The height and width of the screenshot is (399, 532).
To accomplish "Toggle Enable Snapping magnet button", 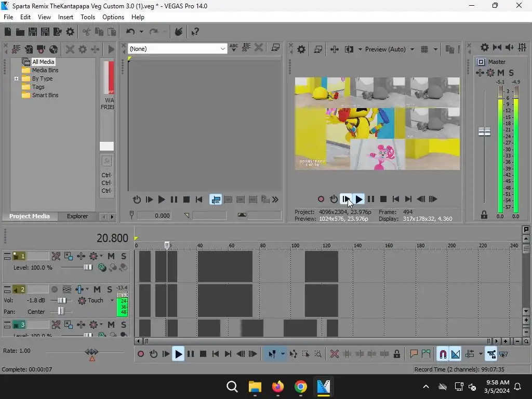I will (x=443, y=354).
